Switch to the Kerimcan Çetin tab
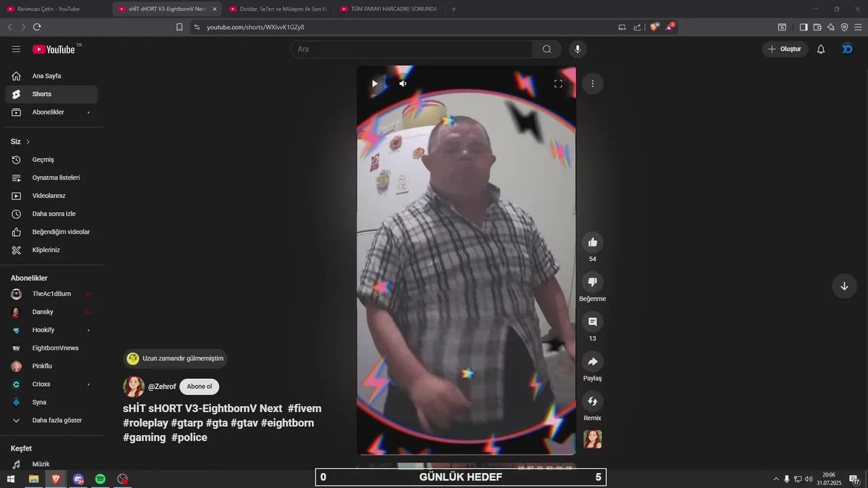The image size is (868, 488). (x=54, y=9)
